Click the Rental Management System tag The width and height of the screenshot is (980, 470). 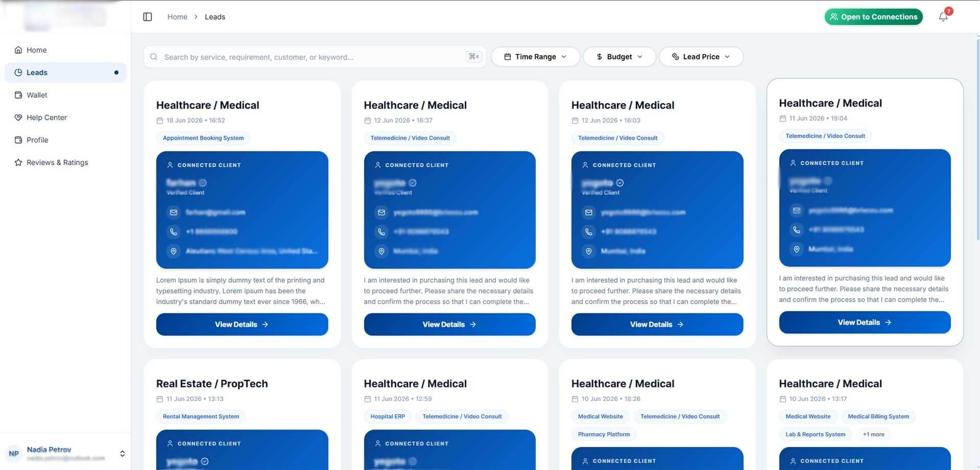point(201,416)
